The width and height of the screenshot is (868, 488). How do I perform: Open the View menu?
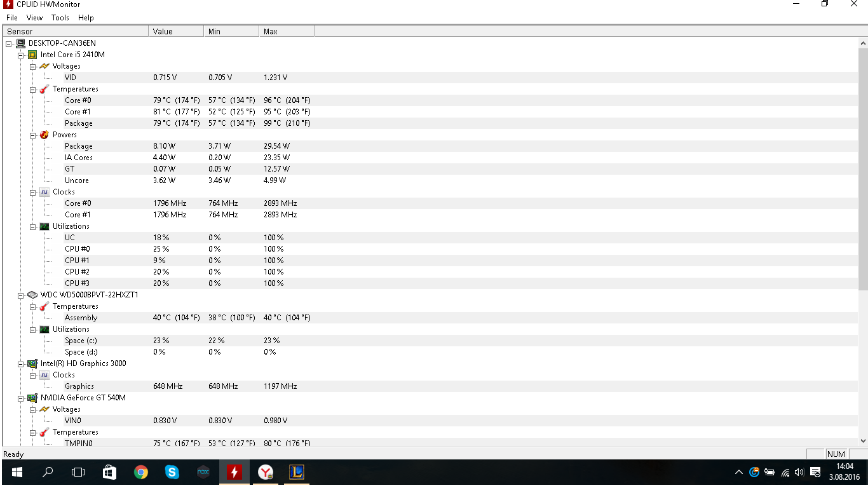tap(34, 18)
